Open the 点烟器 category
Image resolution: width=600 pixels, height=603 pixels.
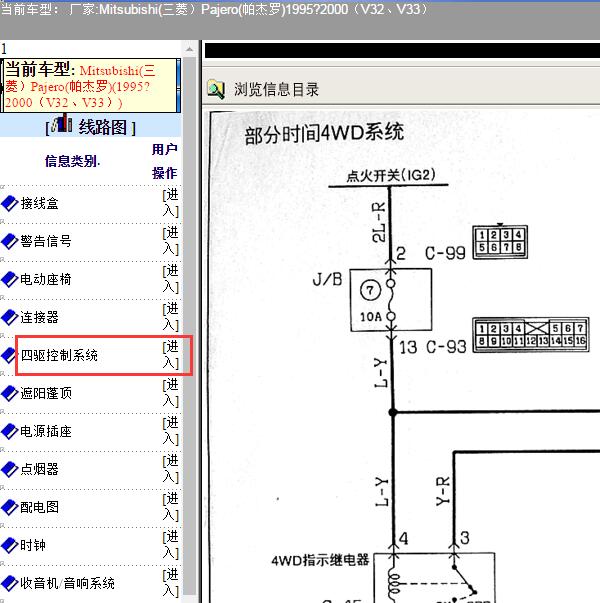tap(39, 469)
